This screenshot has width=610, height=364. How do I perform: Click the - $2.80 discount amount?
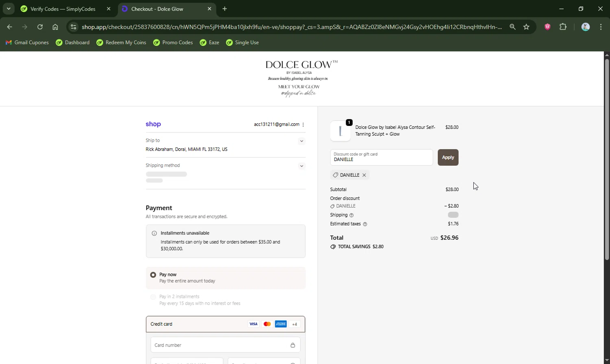(x=451, y=206)
